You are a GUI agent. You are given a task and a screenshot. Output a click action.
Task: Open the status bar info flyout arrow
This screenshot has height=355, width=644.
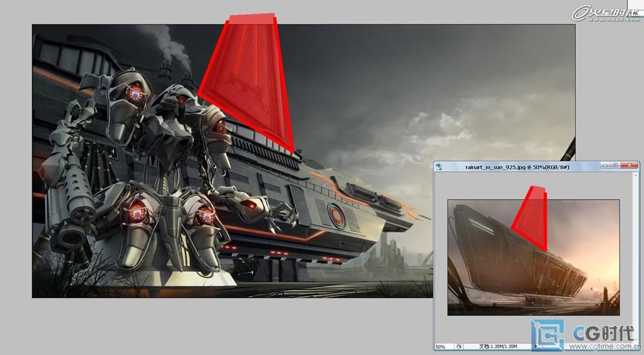(x=536, y=347)
